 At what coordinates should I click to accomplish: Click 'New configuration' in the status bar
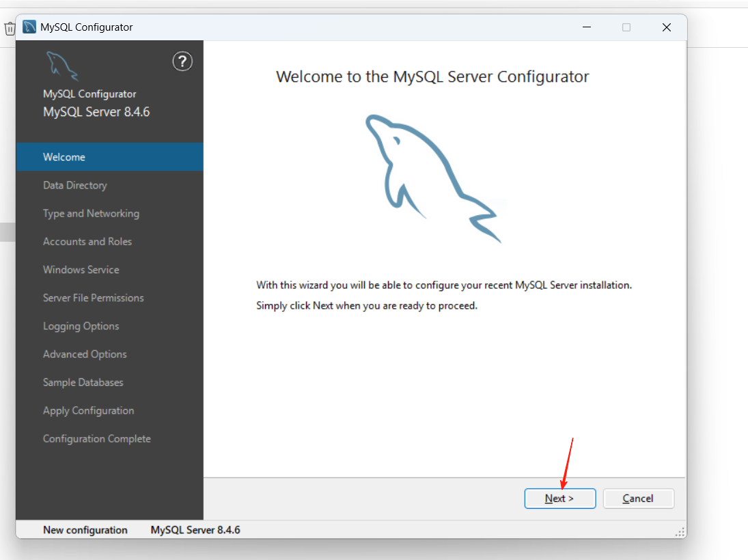pos(85,530)
